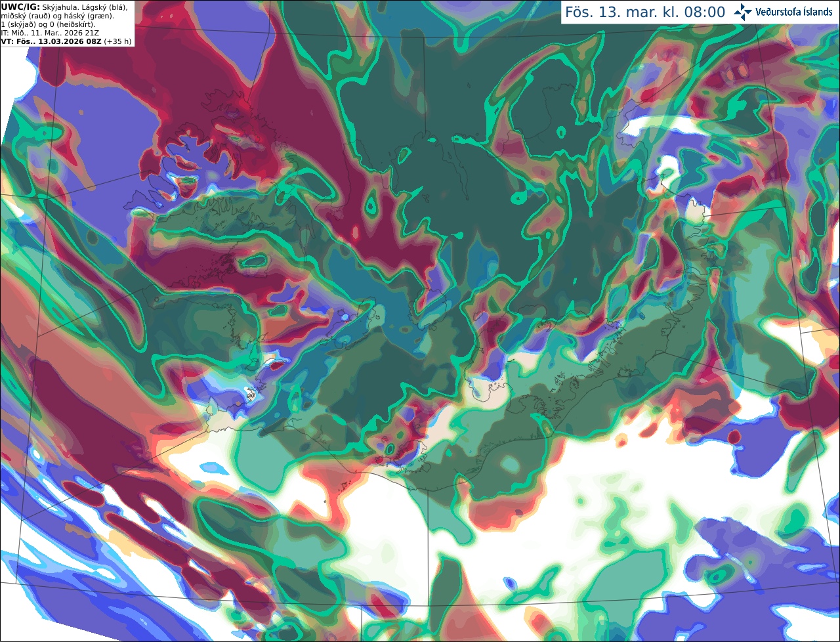Click the 'IT: Mið.. 11. Mar.. 2026 21Z' line
This screenshot has height=642, width=840.
coord(50,33)
